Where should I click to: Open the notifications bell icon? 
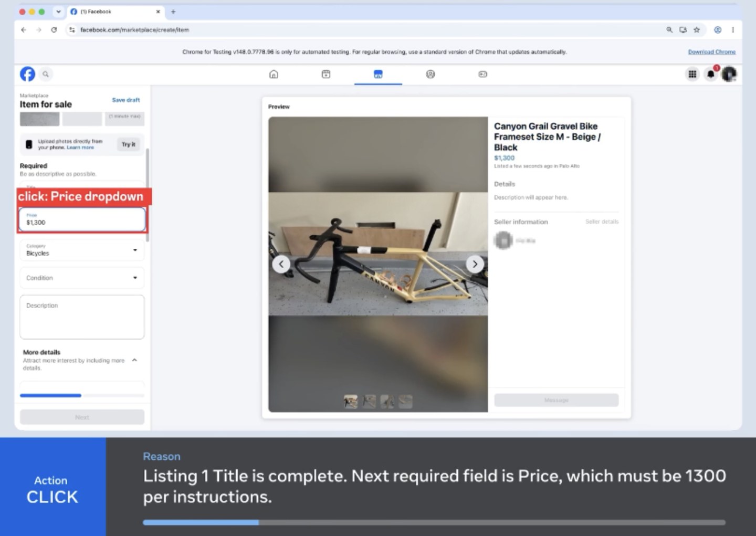pos(711,74)
